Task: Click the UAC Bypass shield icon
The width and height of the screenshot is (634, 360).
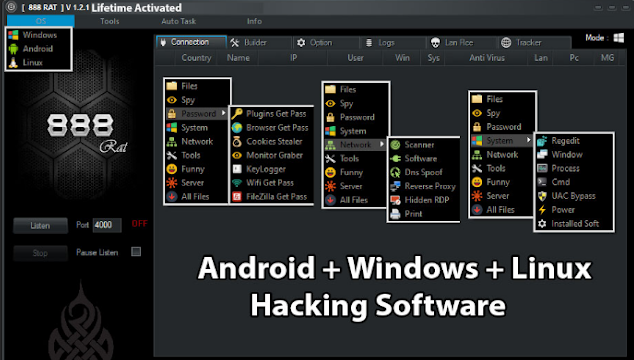Action: click(x=542, y=196)
